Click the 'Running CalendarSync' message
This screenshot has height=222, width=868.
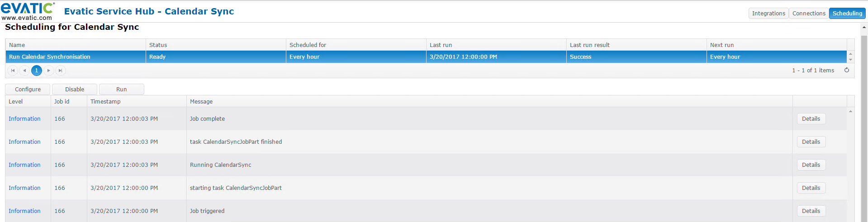pos(220,165)
